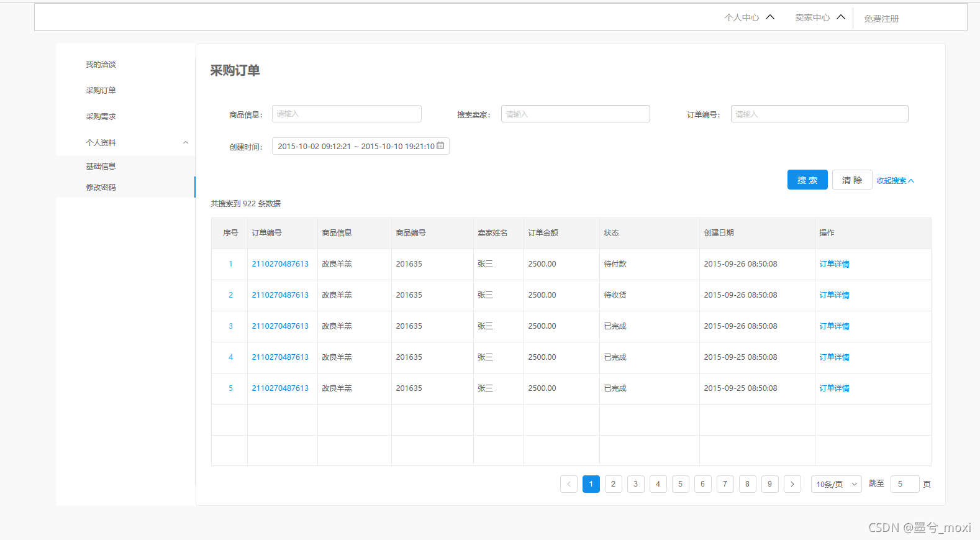Viewport: 980px width, 540px height.
Task: Click sequence number 1 in first row
Action: pyautogui.click(x=230, y=264)
